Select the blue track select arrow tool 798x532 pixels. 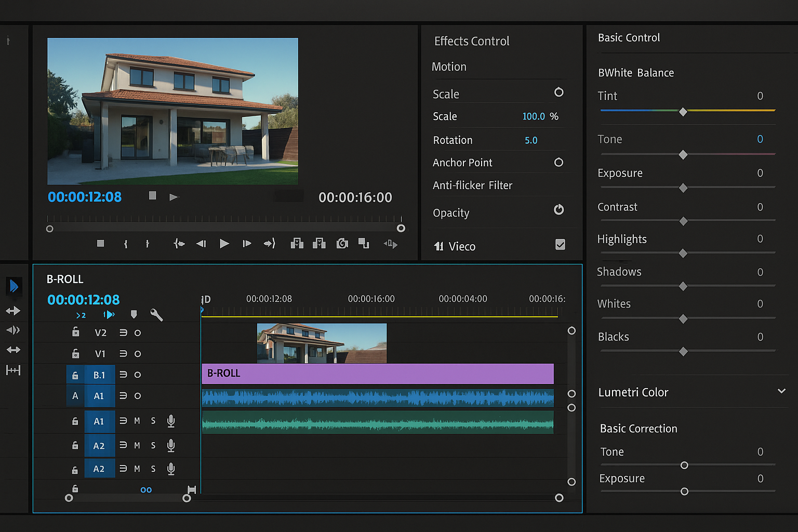14,286
